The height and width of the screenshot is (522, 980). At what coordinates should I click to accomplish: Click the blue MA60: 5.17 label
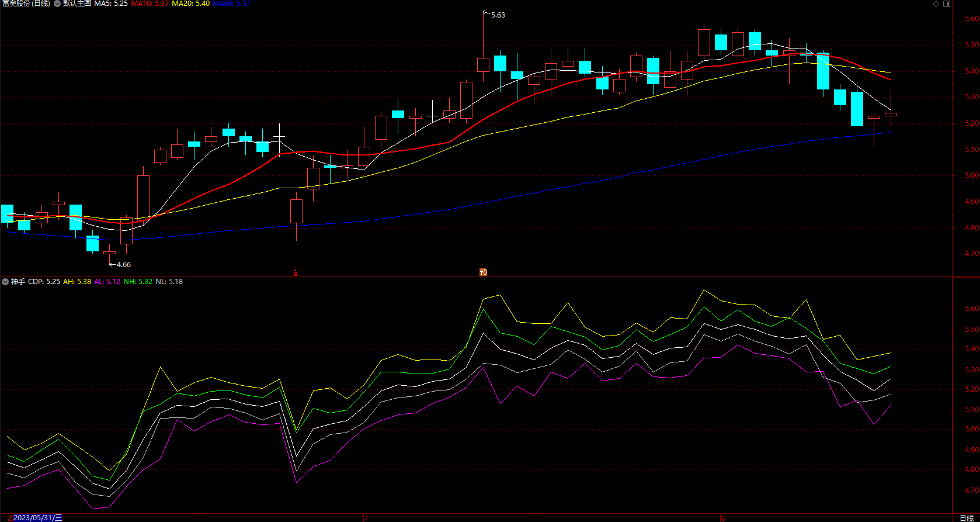(231, 4)
